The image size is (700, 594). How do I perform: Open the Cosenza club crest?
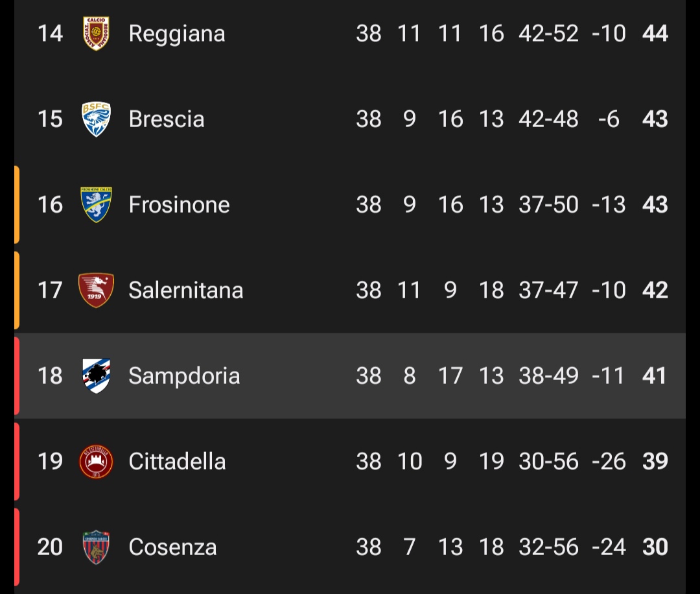(96, 547)
